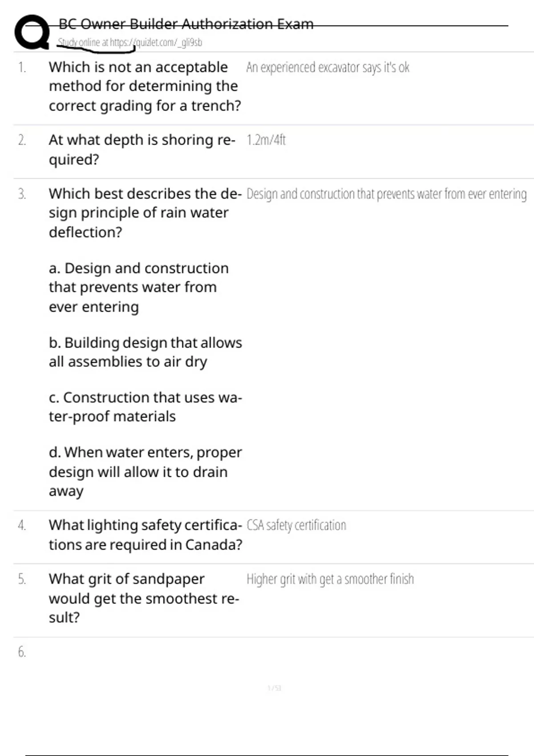This screenshot has height=756, width=534.
Task: Choose option d about draining water away
Action: (x=145, y=471)
